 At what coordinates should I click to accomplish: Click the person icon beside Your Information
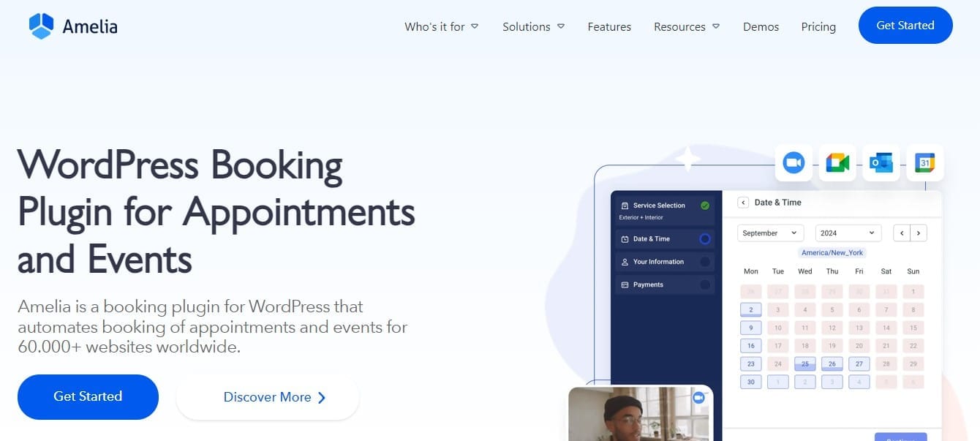tap(625, 262)
